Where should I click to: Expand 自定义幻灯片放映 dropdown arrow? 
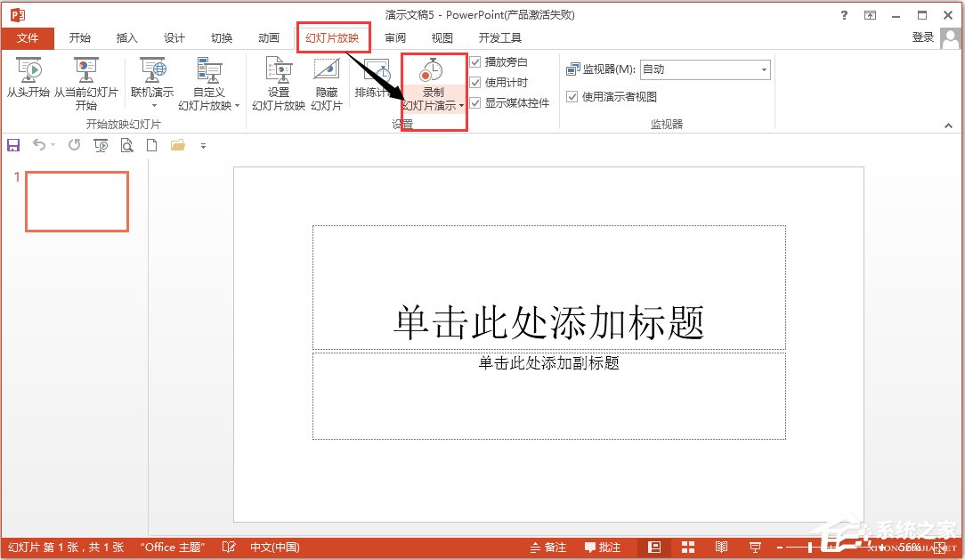click(237, 106)
